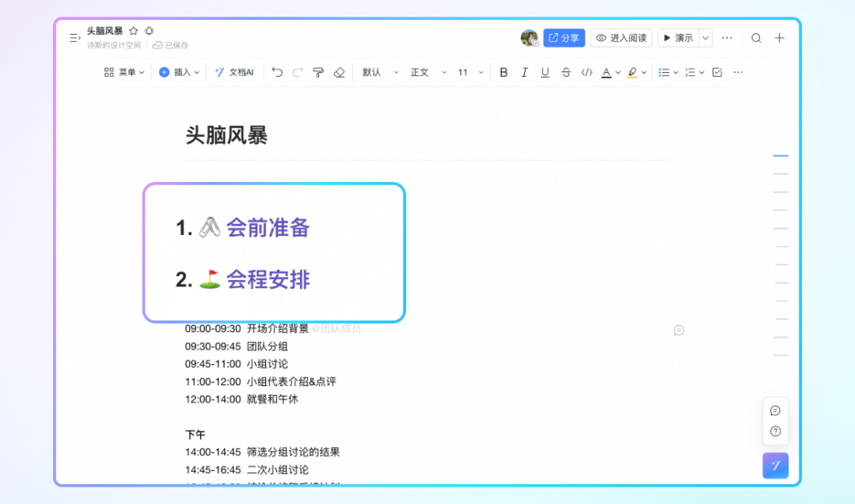Toggle bold formatting
The width and height of the screenshot is (855, 504).
tap(503, 72)
